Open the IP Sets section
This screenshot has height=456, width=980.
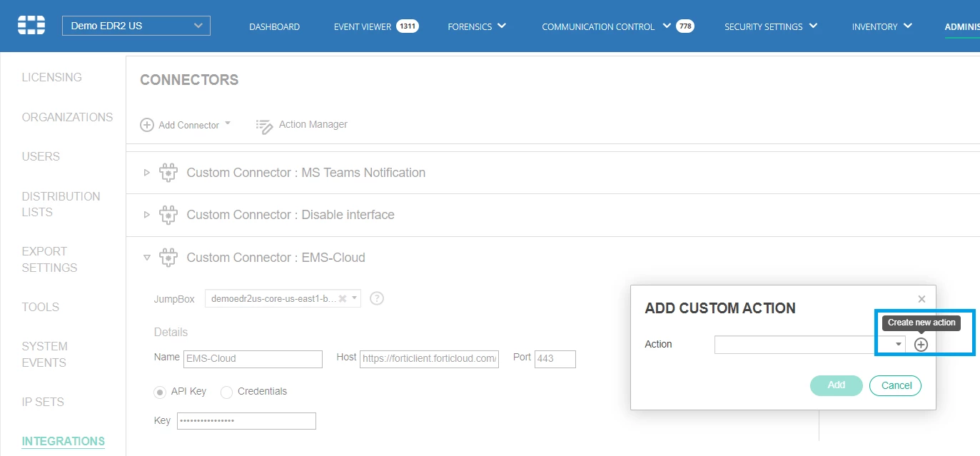coord(43,402)
